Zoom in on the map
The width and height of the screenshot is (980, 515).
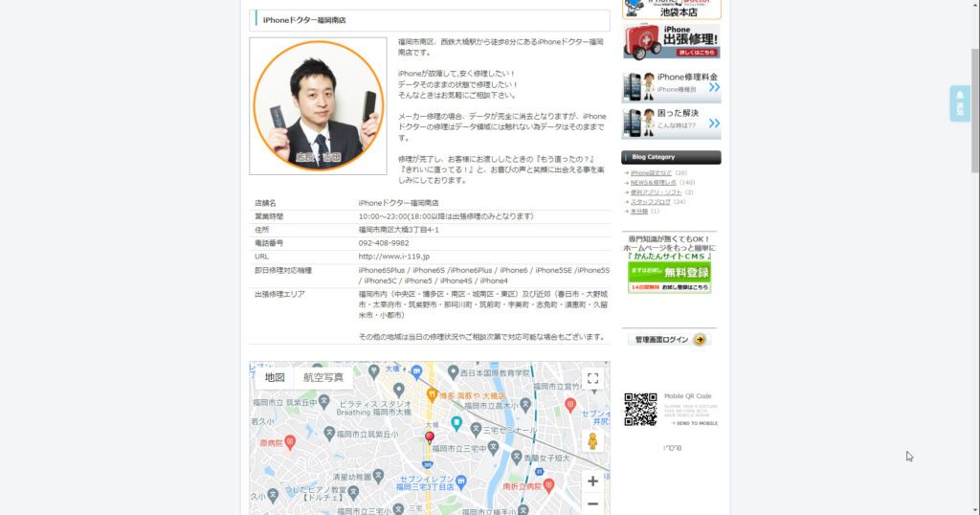pyautogui.click(x=592, y=481)
